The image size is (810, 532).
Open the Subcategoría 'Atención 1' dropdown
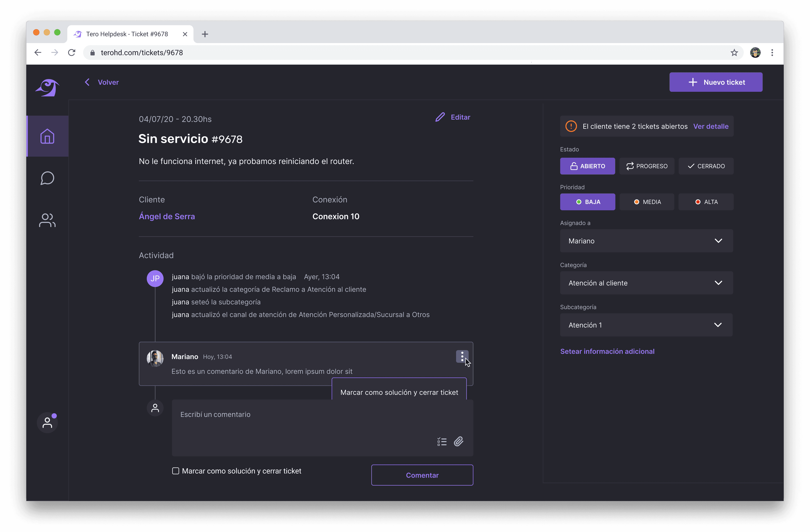[x=646, y=325]
